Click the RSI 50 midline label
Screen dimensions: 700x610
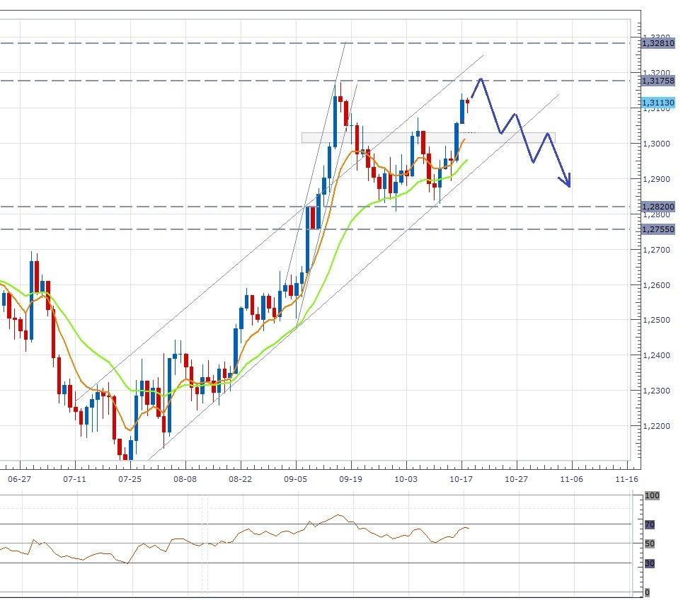click(650, 544)
